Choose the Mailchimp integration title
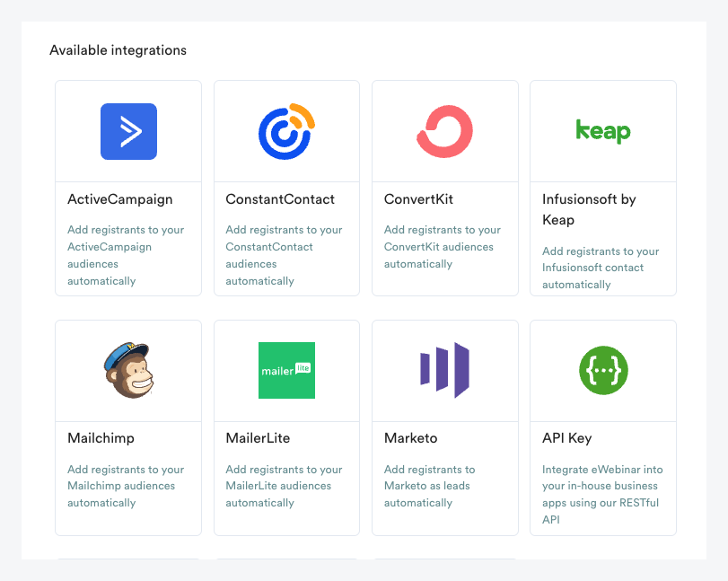This screenshot has width=728, height=581. (x=101, y=438)
